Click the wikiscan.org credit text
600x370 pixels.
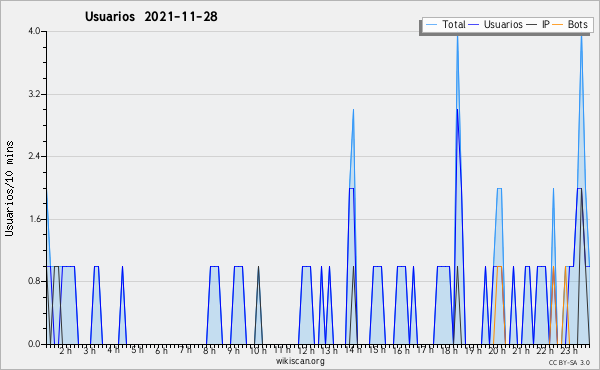tap(300, 361)
